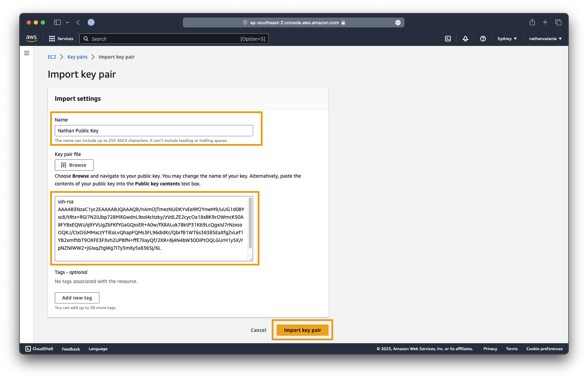Expand the hamburger side navigation menu
The height and width of the screenshot is (380, 588).
pos(27,53)
